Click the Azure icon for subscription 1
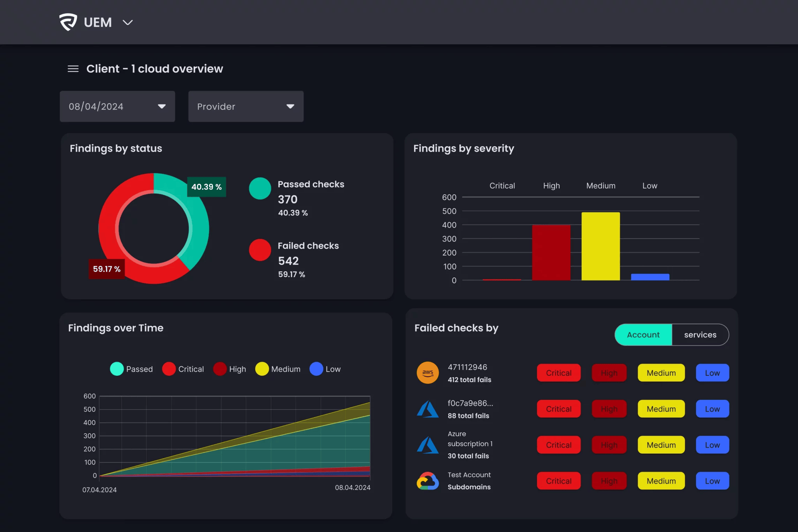 (427, 444)
